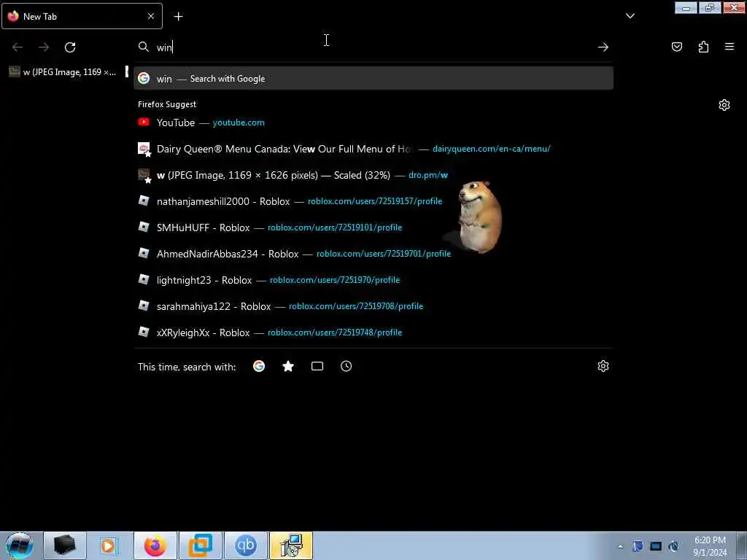Select 'win — Search with Google' suggestion
Viewport: 747px width, 560px height.
coord(373,79)
